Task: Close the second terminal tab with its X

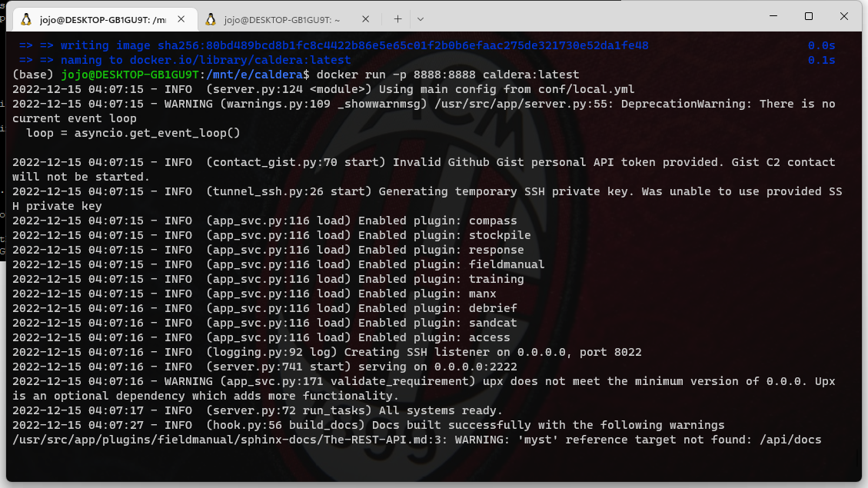Action: (366, 18)
